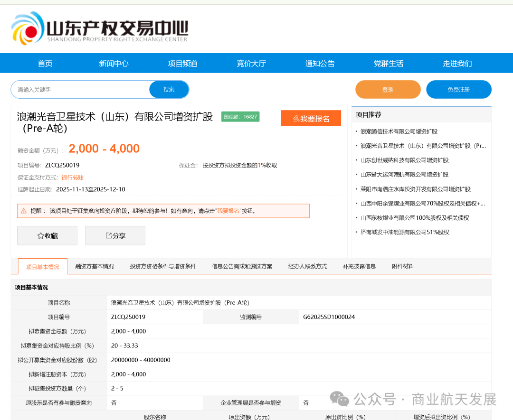Viewport: 513px width, 420px height.
Task: Switch to the 融资方基本情况 tab
Action: pos(94,266)
